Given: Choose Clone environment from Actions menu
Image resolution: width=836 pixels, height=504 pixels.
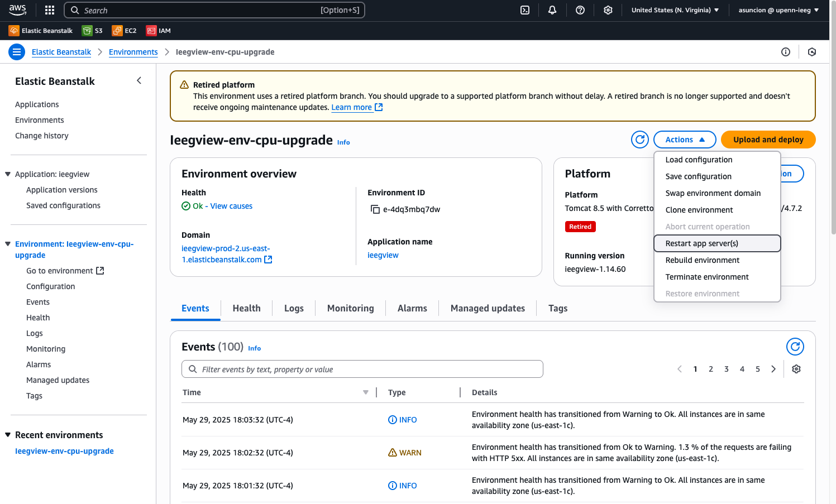Looking at the screenshot, I should point(717,210).
